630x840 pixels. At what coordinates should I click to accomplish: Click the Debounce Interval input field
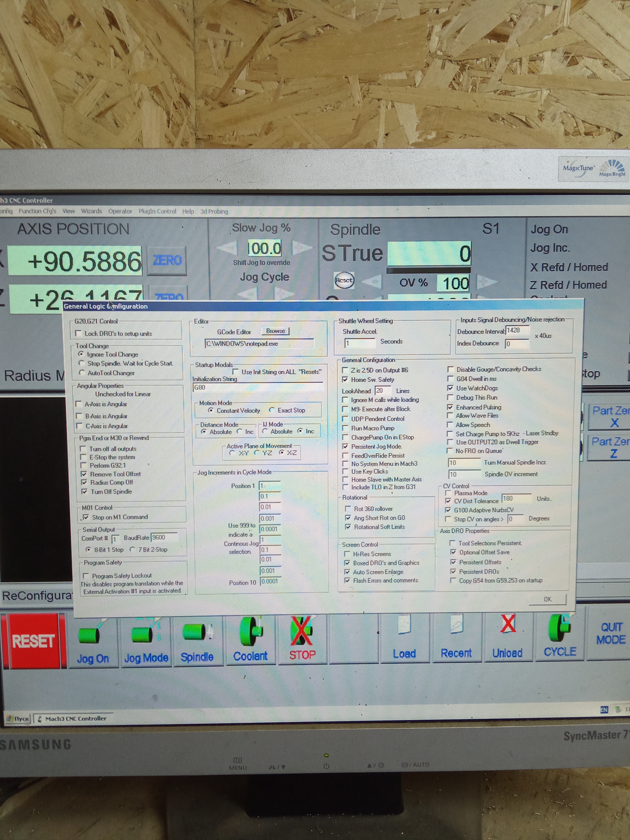(518, 330)
